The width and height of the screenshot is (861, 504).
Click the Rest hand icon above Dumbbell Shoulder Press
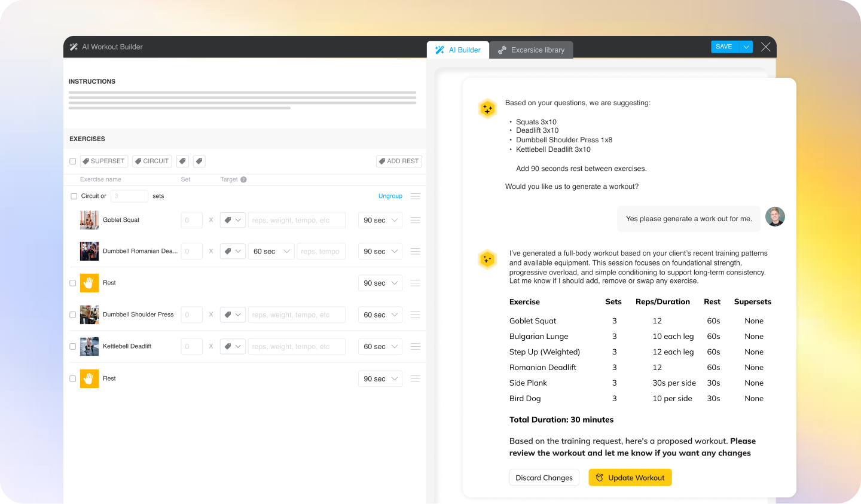(x=89, y=283)
